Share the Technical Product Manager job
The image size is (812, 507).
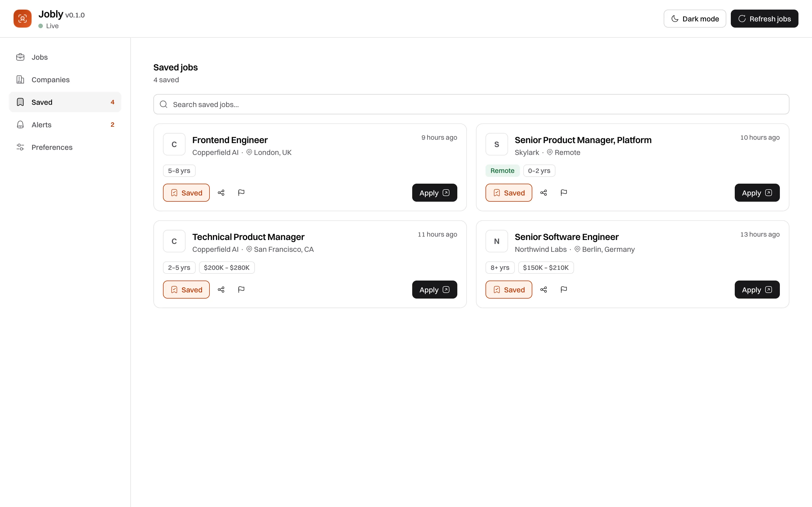pyautogui.click(x=221, y=289)
